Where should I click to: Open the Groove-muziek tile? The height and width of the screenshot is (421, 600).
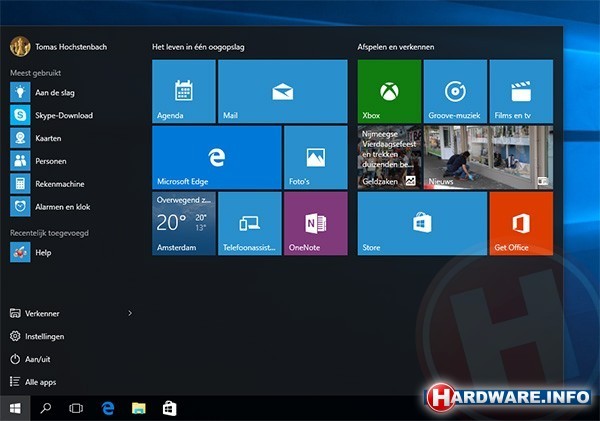454,91
